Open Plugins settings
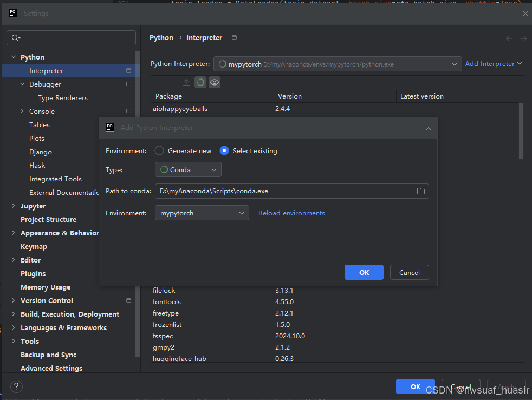Viewport: 532px width, 400px height. pyautogui.click(x=33, y=273)
